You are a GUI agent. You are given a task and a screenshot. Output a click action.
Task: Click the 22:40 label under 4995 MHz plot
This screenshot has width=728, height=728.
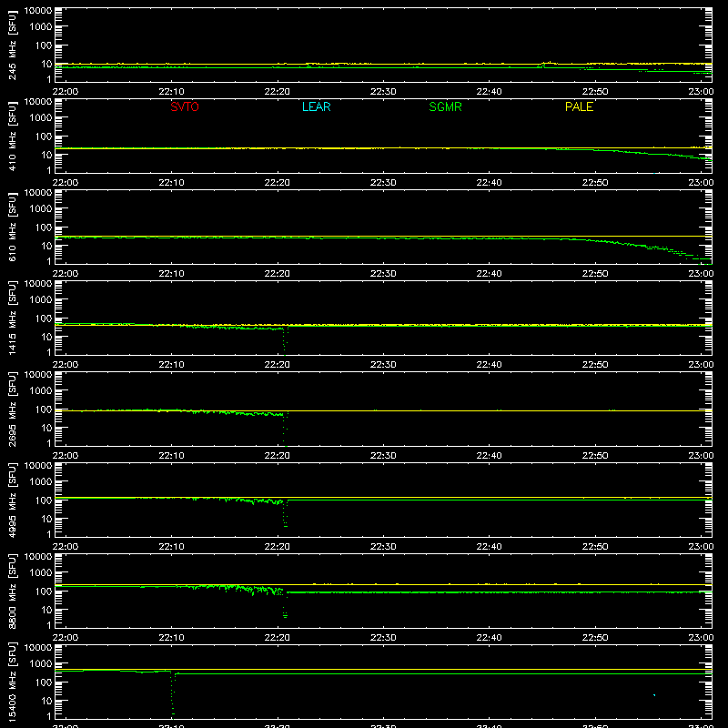point(489,547)
